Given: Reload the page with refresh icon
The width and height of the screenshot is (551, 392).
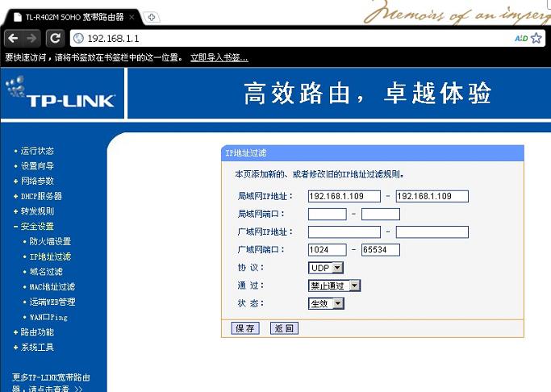Looking at the screenshot, I should (x=54, y=38).
